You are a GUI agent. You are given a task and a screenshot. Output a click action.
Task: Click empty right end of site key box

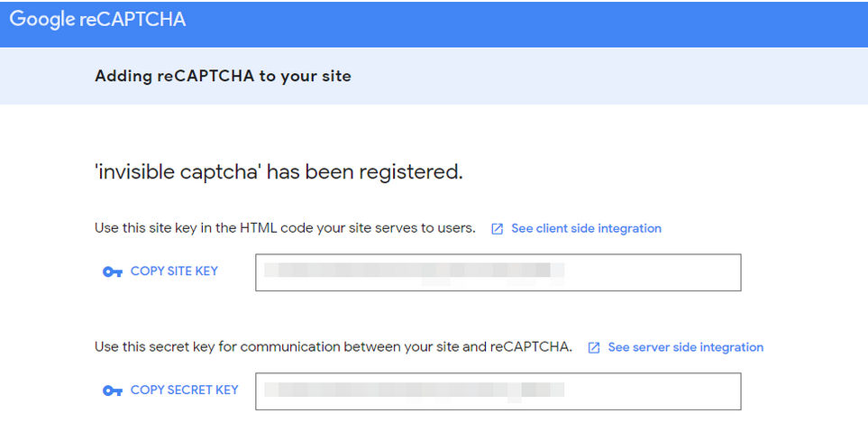tap(653, 272)
